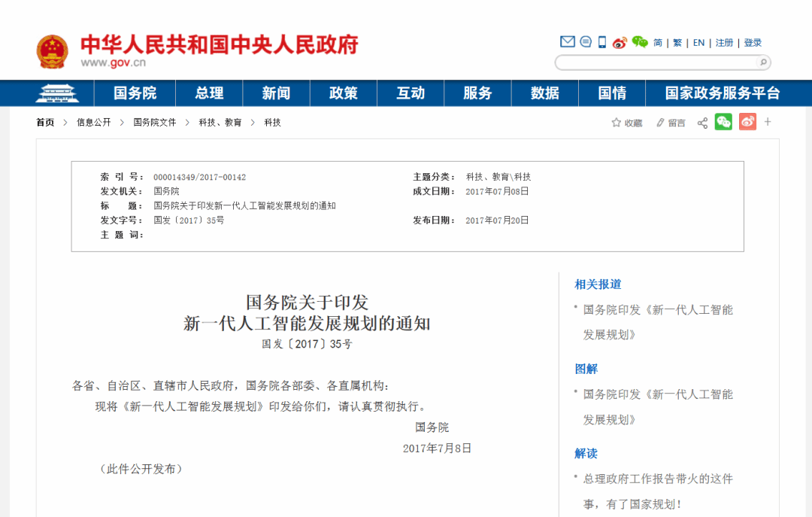
Task: Switch language to EN
Action: (698, 43)
